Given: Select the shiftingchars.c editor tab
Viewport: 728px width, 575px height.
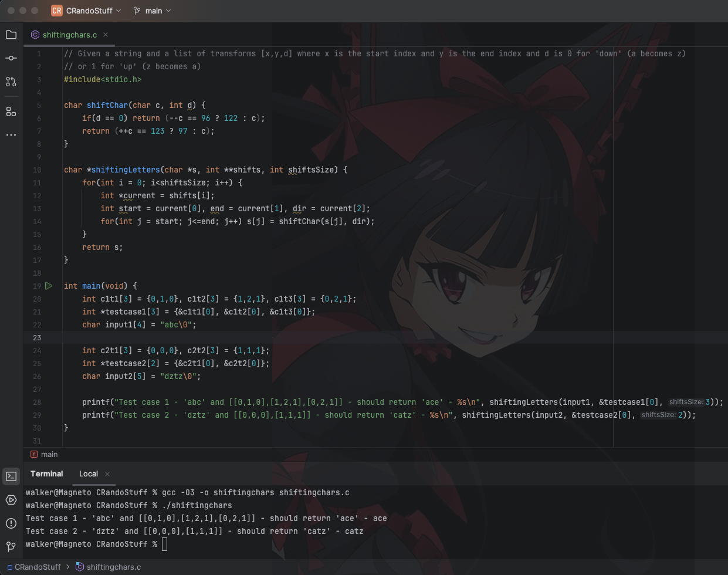Looking at the screenshot, I should coord(70,35).
